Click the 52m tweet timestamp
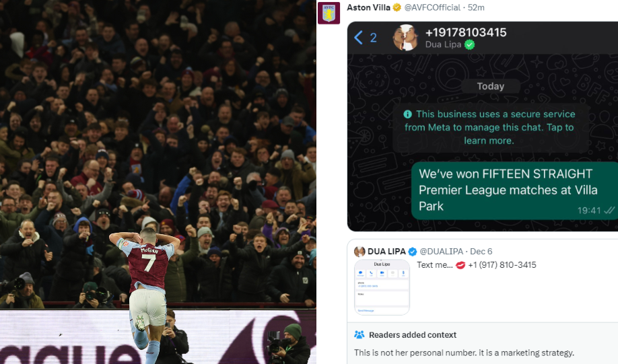The width and height of the screenshot is (618, 364). [476, 7]
